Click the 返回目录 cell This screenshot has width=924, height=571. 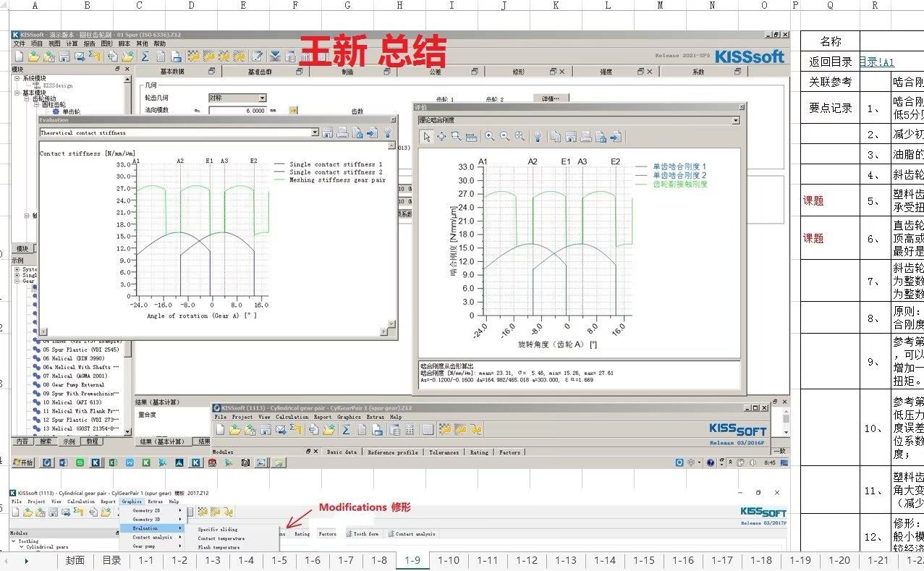click(830, 62)
